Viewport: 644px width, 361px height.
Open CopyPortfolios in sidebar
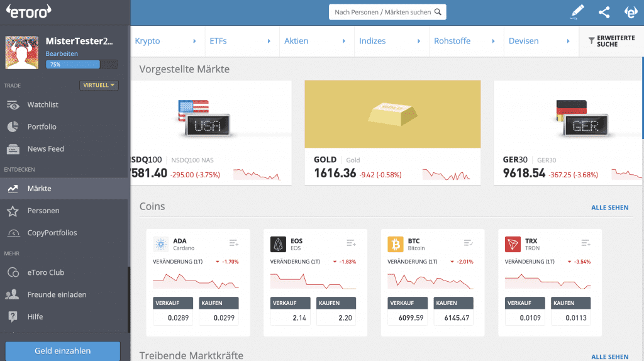[52, 233]
